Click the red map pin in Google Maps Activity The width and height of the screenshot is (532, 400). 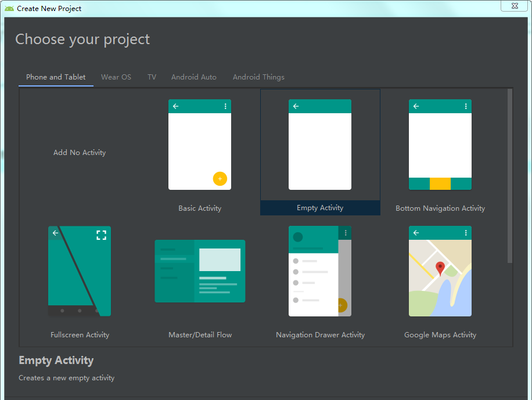tap(440, 268)
